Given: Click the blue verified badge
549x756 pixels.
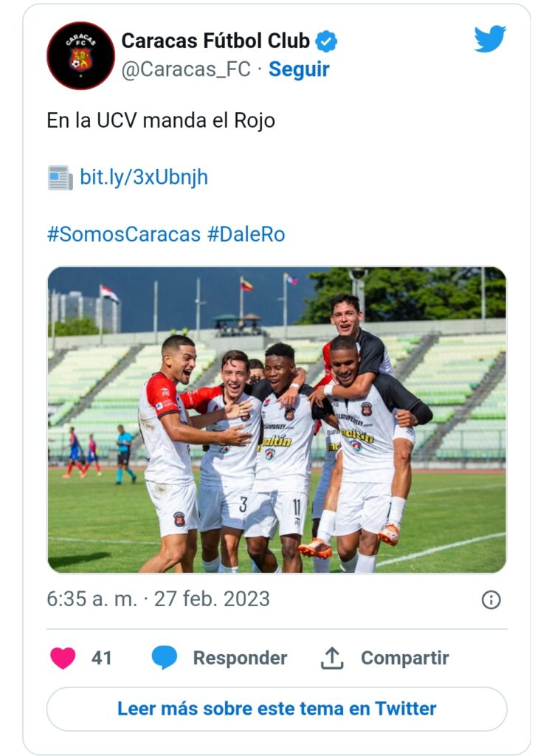Looking at the screenshot, I should [x=326, y=41].
